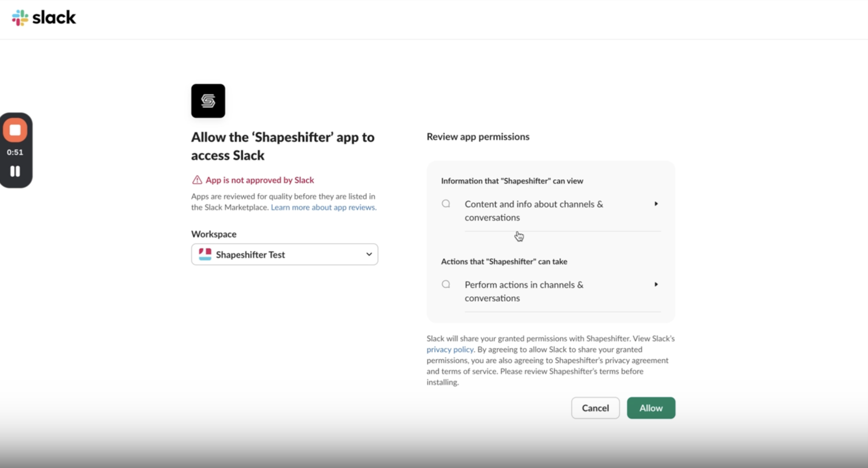Image resolution: width=868 pixels, height=468 pixels.
Task: Expand Perform actions in channels permission
Action: 656,284
